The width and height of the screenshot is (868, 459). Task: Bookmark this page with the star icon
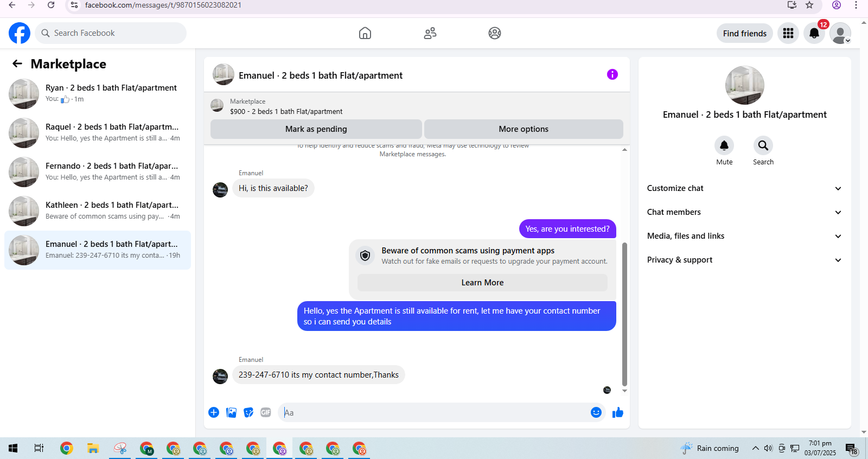(x=809, y=5)
